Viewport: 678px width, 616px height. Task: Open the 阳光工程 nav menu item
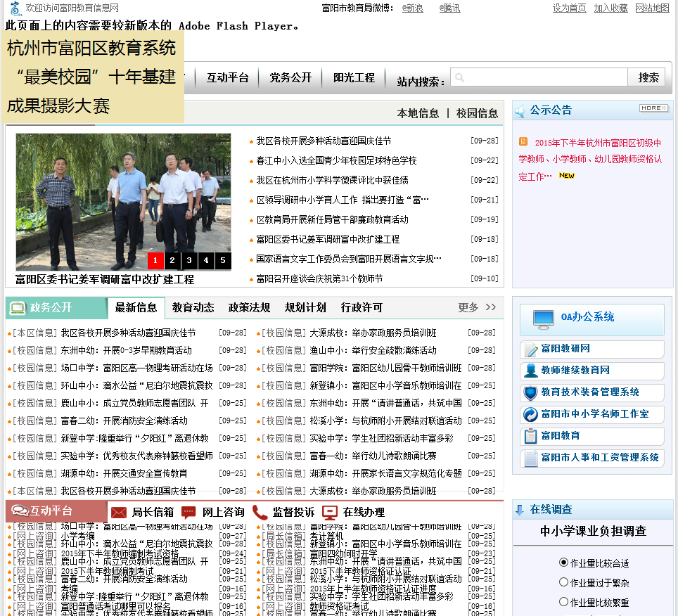pos(354,78)
